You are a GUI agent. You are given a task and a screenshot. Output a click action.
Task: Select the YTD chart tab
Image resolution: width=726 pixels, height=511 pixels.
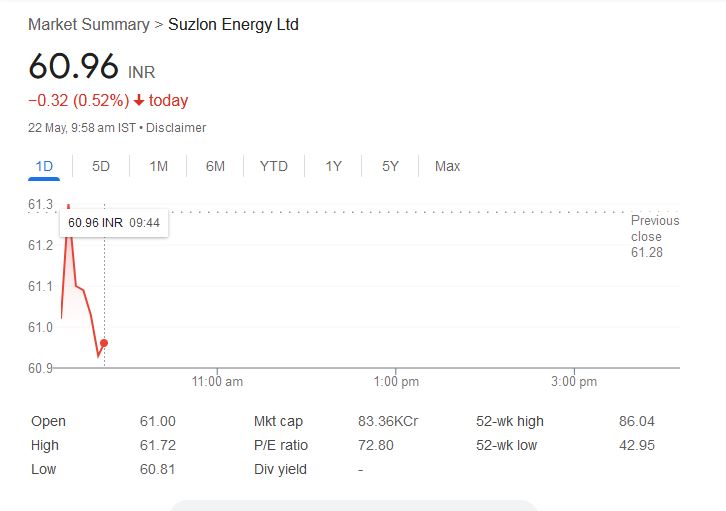click(x=274, y=166)
